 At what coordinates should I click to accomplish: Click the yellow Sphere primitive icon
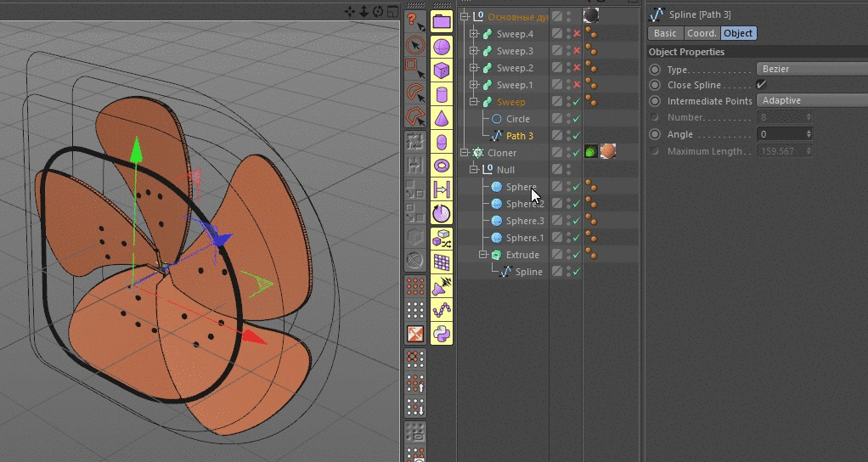click(441, 47)
